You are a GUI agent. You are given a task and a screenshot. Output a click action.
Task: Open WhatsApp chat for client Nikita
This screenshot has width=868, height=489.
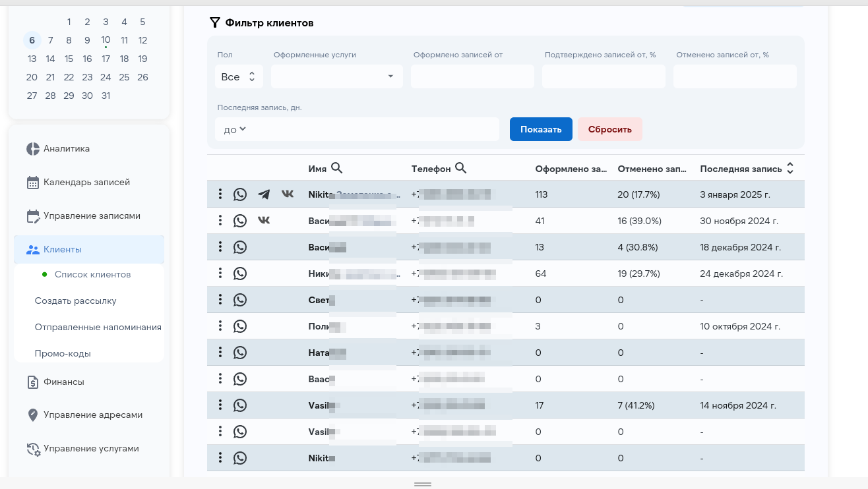coord(239,194)
